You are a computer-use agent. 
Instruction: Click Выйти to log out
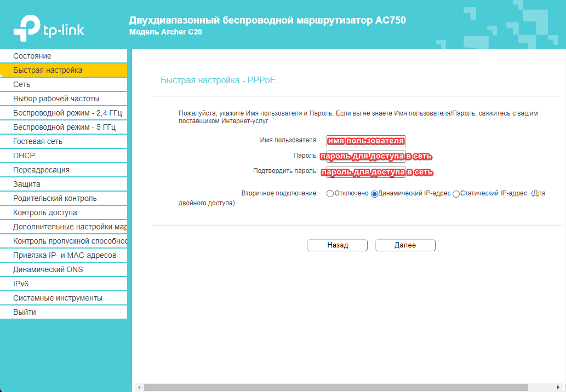(25, 312)
